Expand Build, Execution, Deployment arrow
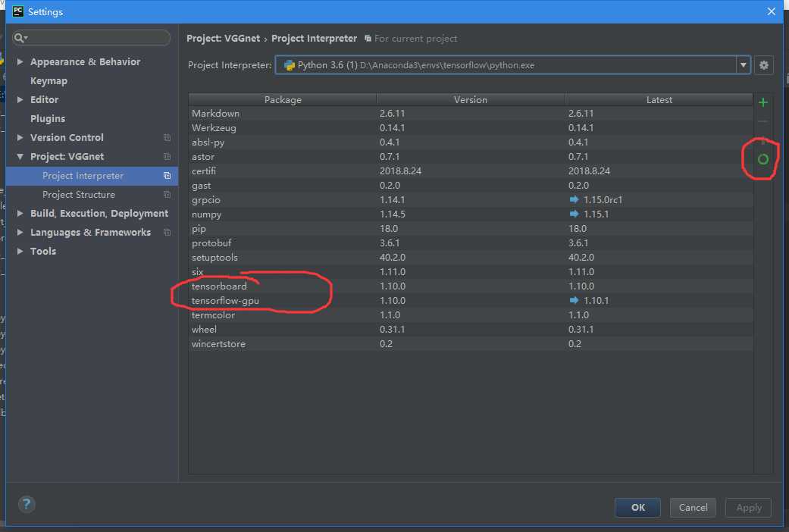 coord(20,214)
